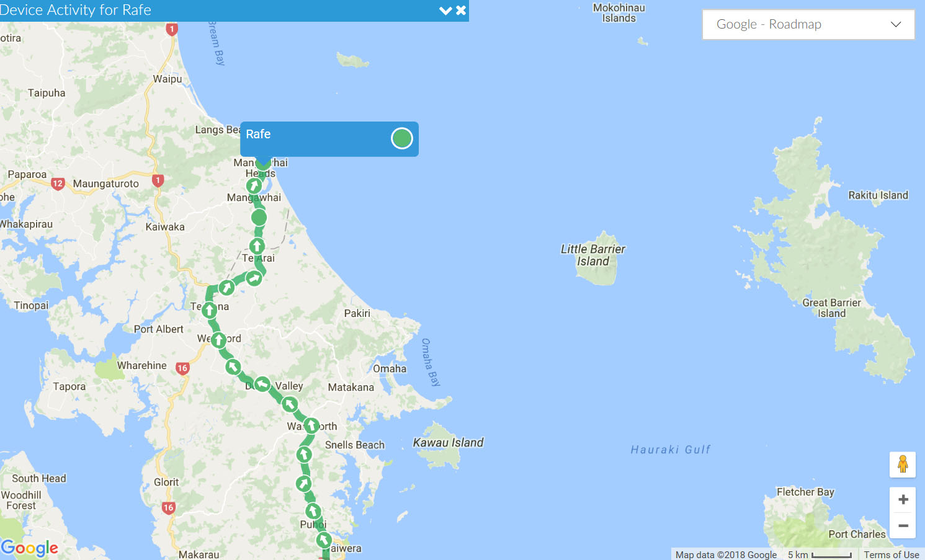Open the Terms of Use link
The height and width of the screenshot is (560, 925).
[891, 554]
